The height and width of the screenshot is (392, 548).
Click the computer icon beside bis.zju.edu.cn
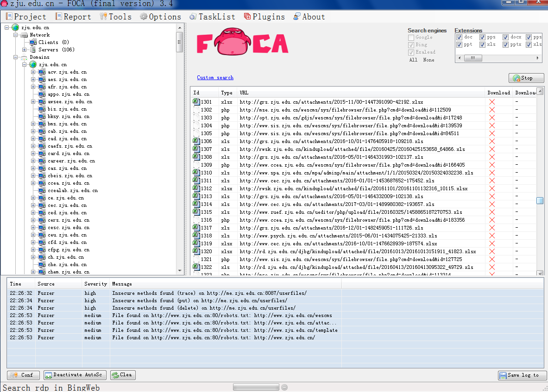42,109
